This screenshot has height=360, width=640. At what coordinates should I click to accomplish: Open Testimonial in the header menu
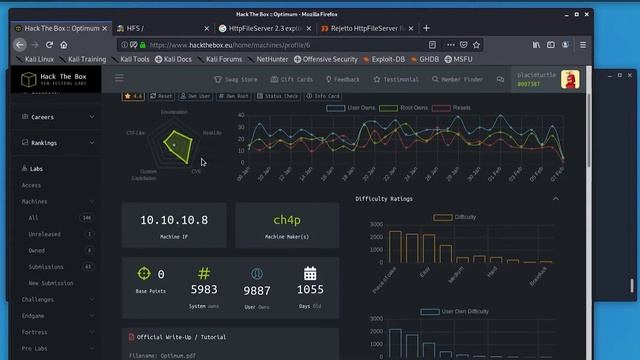[x=396, y=79]
